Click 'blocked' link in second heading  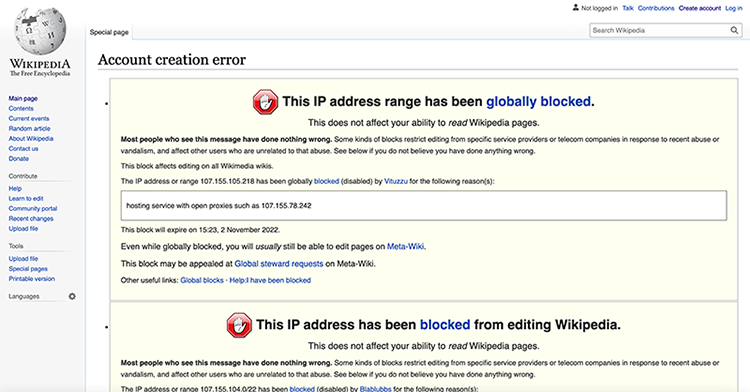(445, 325)
